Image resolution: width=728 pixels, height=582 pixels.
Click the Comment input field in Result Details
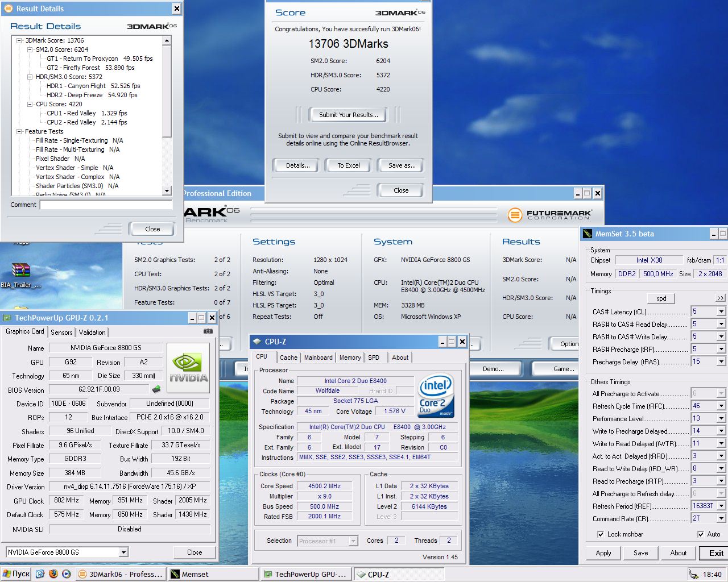click(x=106, y=205)
